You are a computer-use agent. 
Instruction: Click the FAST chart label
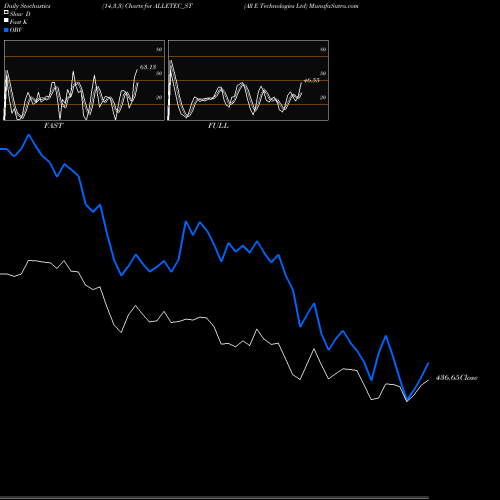pos(53,126)
